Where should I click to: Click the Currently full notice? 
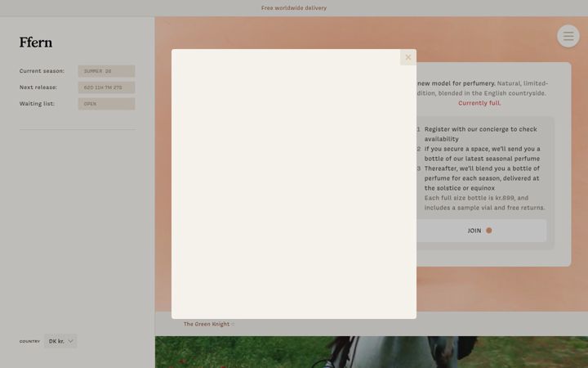tap(479, 103)
